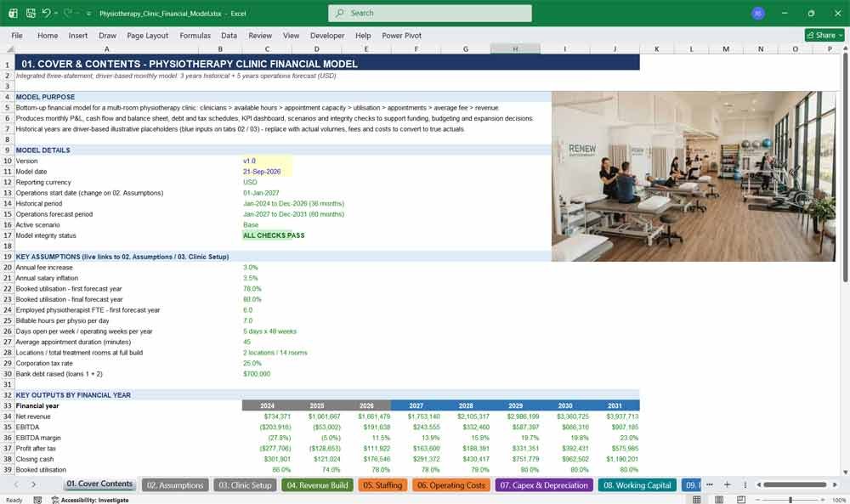
Task: Show more sheet tabs via ellipsis
Action: [709, 485]
